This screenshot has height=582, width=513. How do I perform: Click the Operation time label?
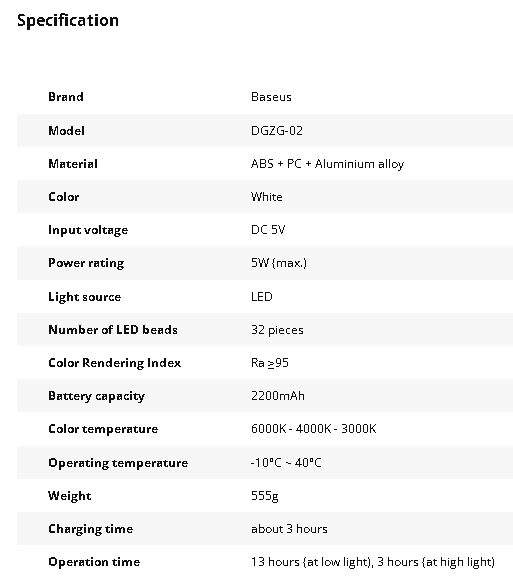94,562
